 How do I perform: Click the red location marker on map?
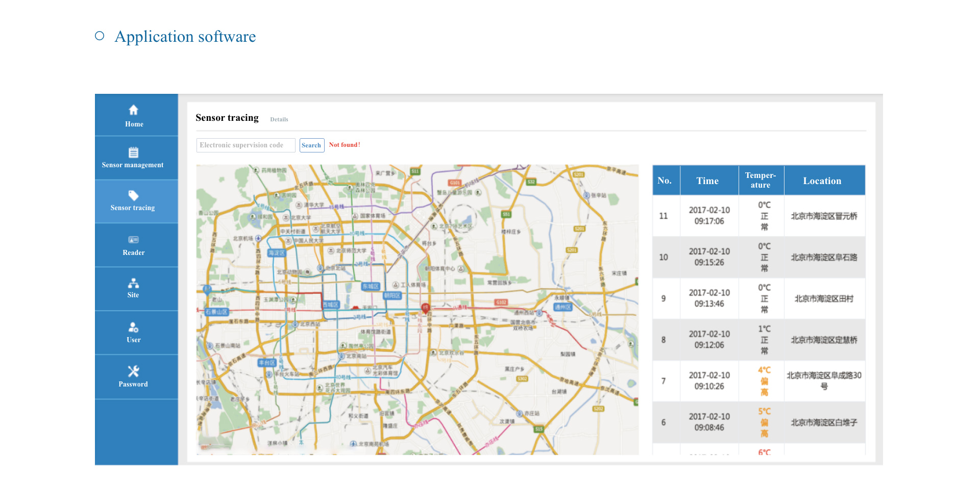tap(425, 307)
